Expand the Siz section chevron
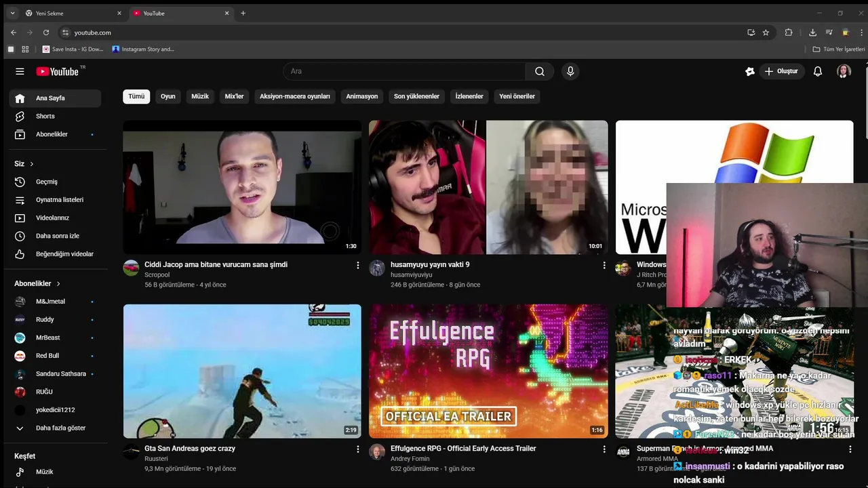868x488 pixels. coord(31,164)
